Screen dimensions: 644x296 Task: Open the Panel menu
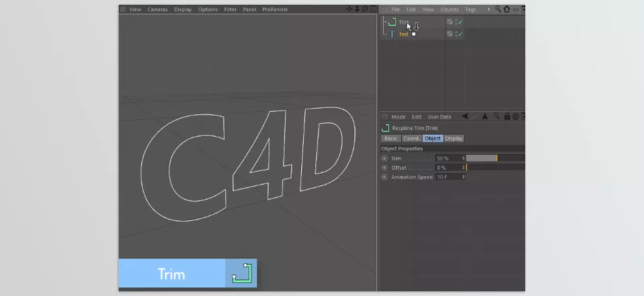[x=250, y=9]
